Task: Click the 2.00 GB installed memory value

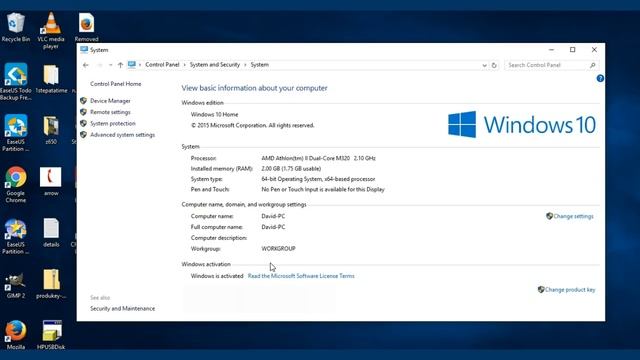Action: click(291, 169)
